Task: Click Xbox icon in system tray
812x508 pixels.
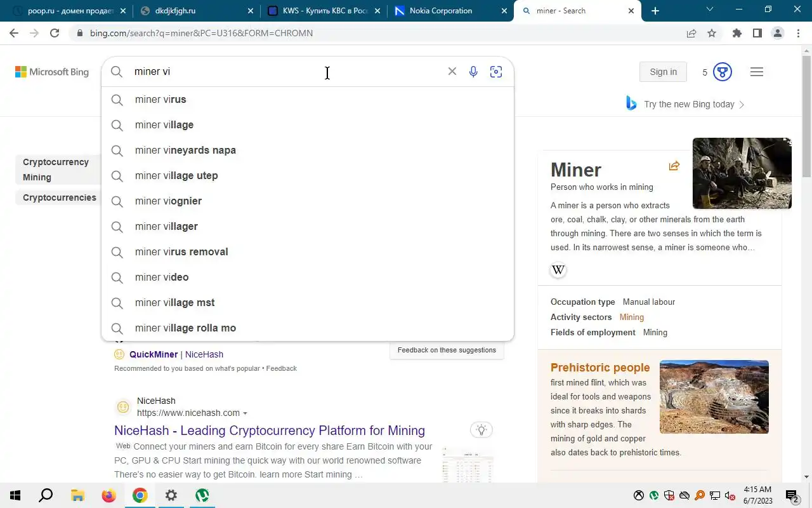Action: pyautogui.click(x=639, y=495)
